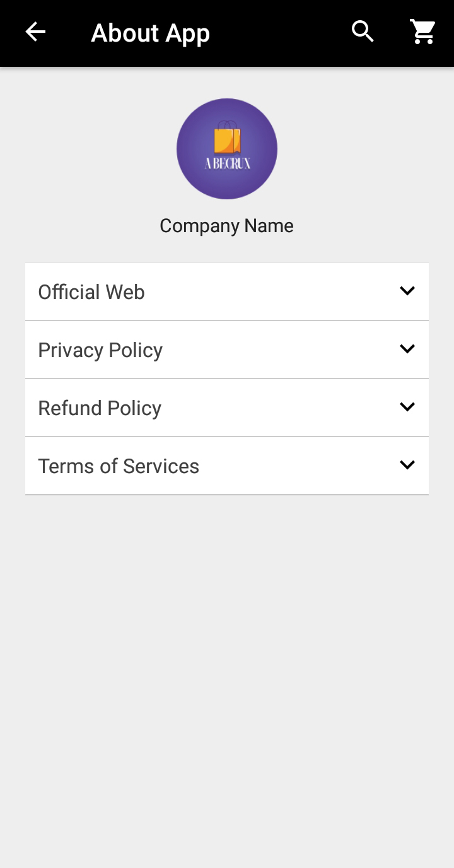Expand Privacy Policy using its chevron
This screenshot has width=454, height=868.
click(x=407, y=349)
